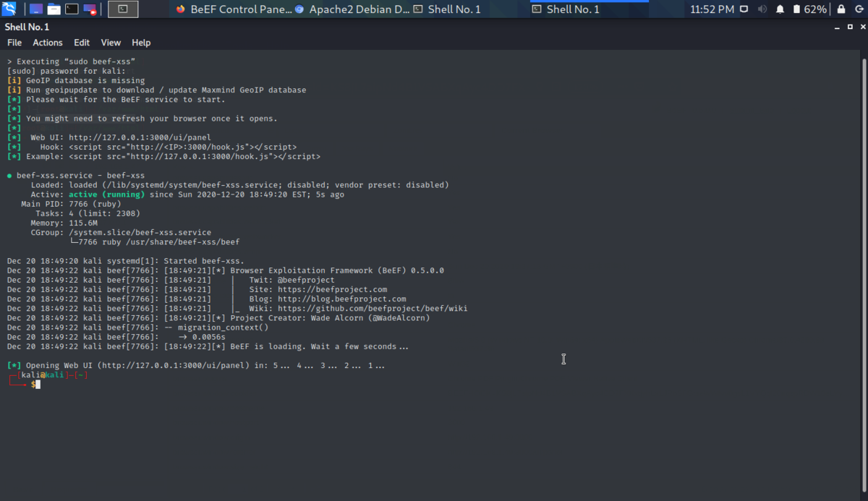Image resolution: width=868 pixels, height=501 pixels.
Task: Click the Twitter '@beefproject' text
Action: coord(306,280)
